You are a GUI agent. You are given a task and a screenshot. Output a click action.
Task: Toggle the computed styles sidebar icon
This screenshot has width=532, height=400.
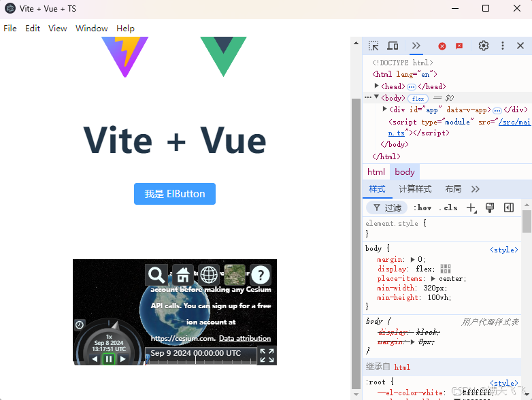509,207
